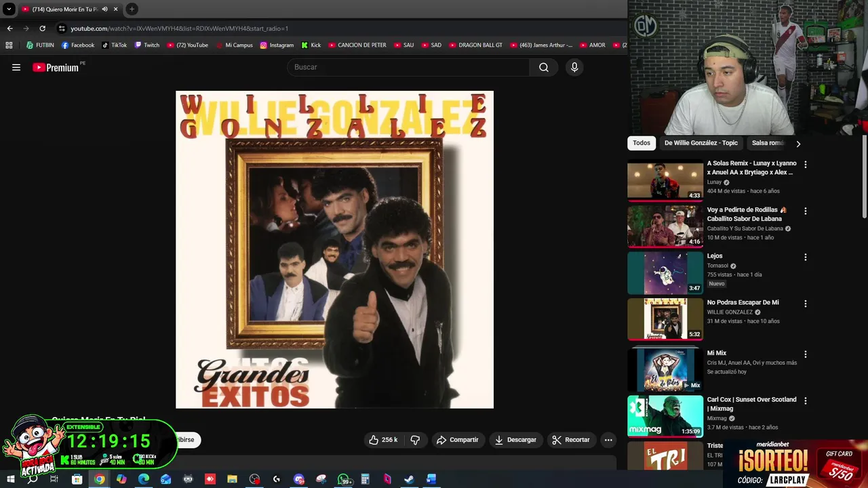Open Voy a Pedirte de Rodillas thumbnail

pyautogui.click(x=665, y=226)
